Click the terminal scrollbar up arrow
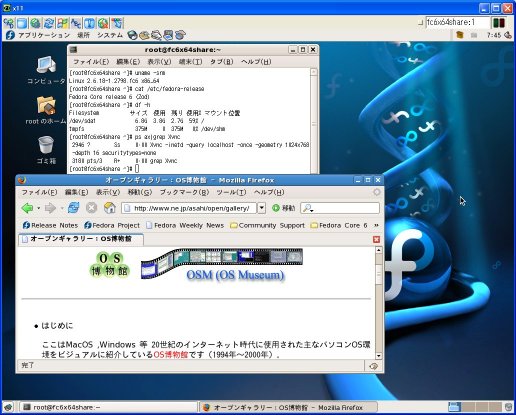516x415 pixels. pyautogui.click(x=313, y=72)
